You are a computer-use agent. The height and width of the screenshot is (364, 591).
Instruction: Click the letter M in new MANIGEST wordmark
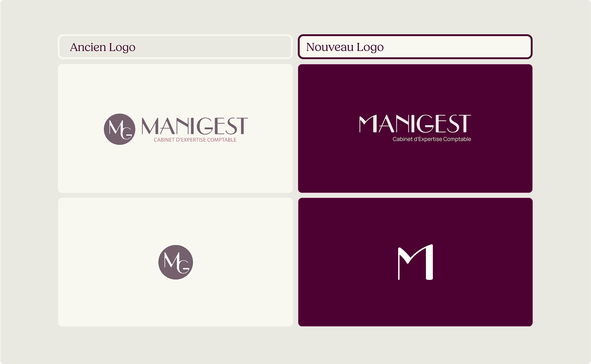coord(368,124)
